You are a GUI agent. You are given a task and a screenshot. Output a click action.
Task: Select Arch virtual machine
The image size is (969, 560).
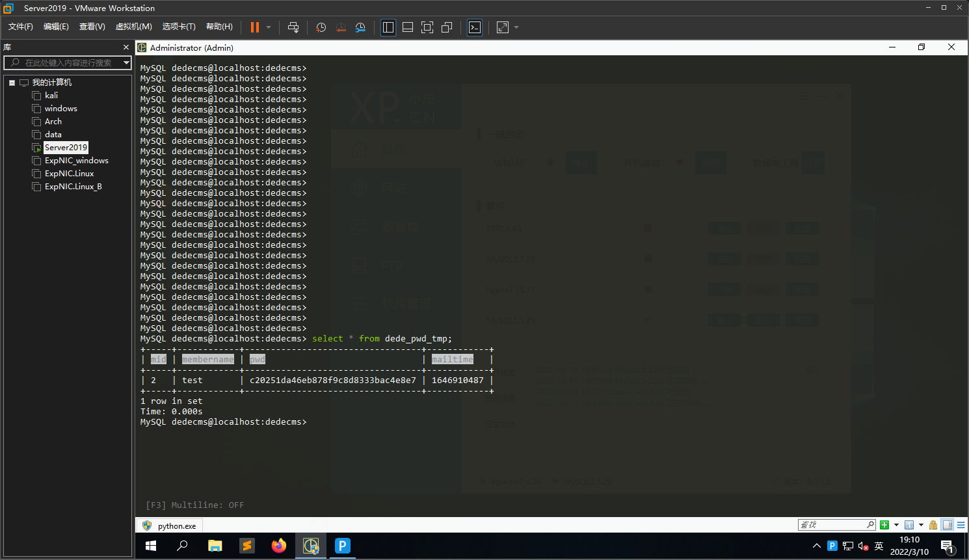tap(53, 122)
